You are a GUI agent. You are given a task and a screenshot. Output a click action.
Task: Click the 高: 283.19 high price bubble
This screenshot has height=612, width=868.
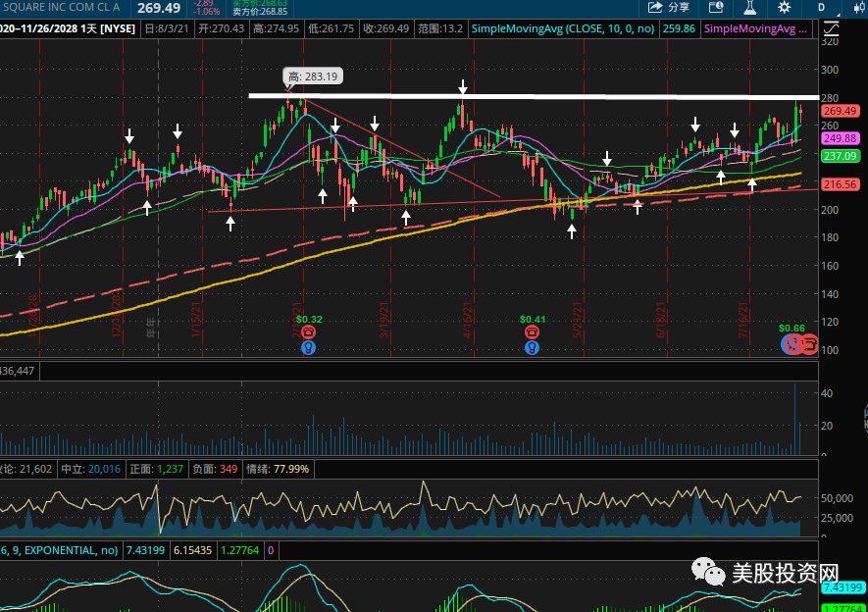(x=313, y=76)
